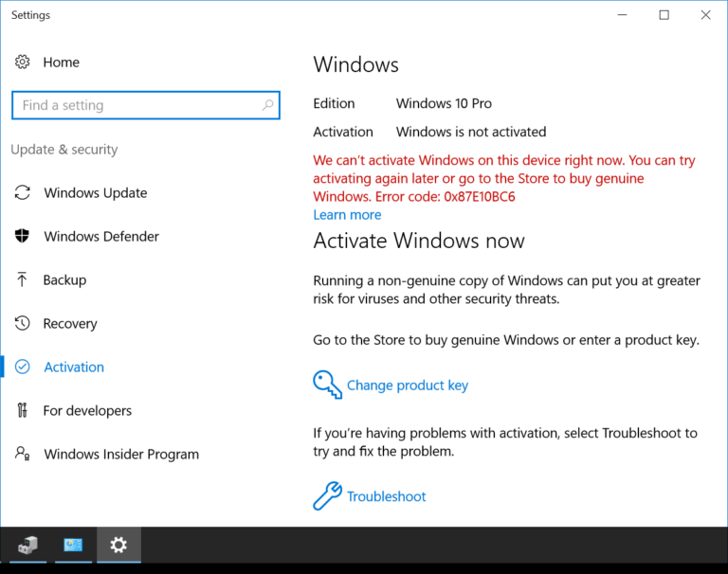Click the Windows 10 Pro edition value
The width and height of the screenshot is (728, 574).
(444, 103)
